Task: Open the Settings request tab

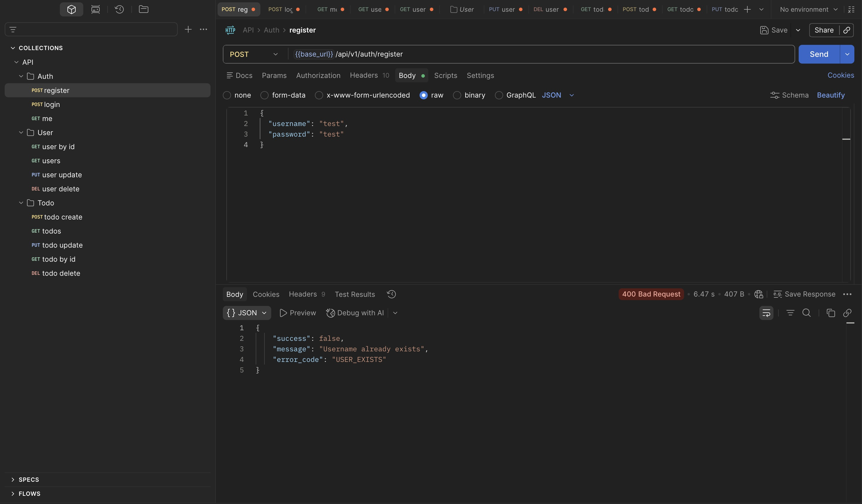Action: pos(480,75)
